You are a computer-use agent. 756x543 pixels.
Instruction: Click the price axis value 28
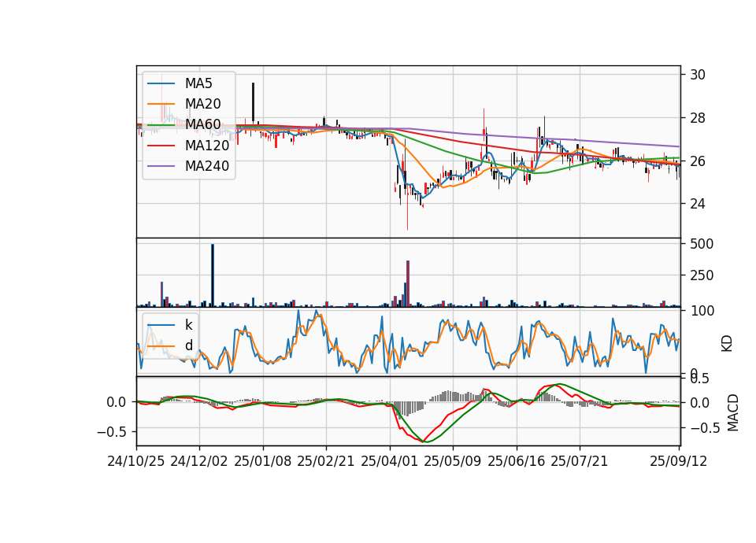tap(698, 118)
